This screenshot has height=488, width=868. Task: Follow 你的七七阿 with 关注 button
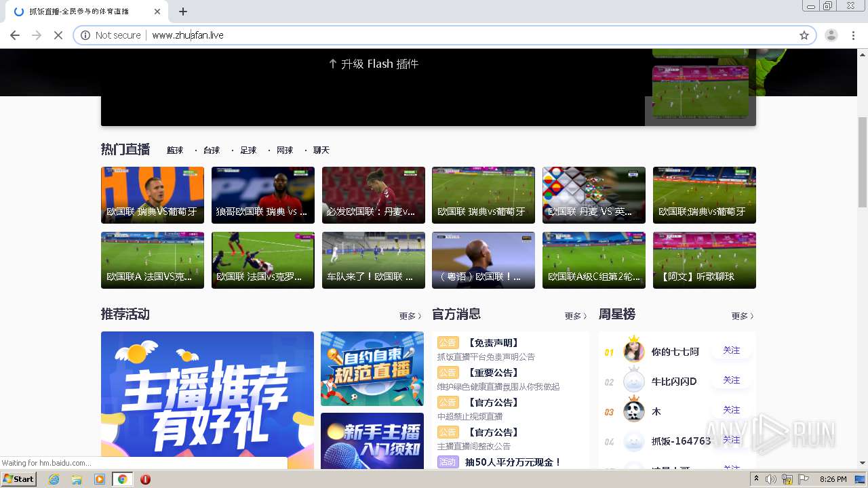(731, 350)
